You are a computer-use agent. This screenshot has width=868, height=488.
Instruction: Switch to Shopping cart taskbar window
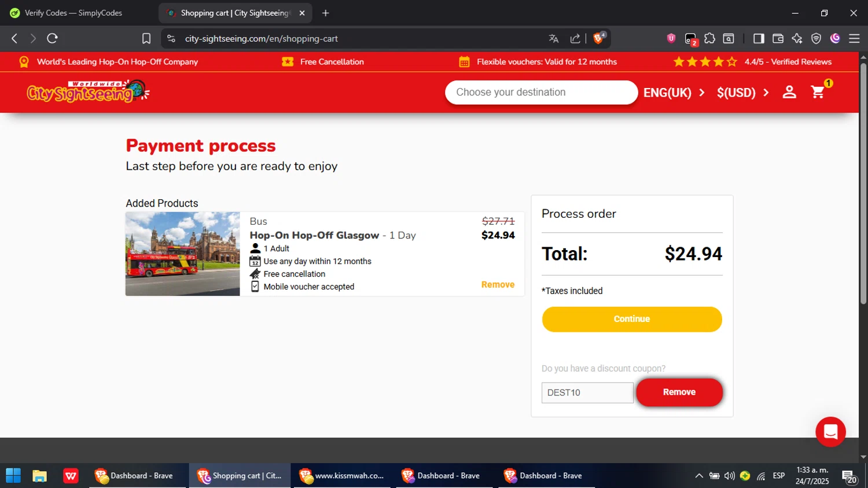[240, 476]
